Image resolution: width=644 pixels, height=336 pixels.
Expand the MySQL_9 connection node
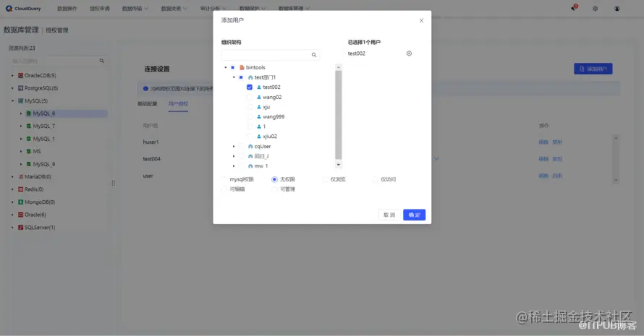[21, 164]
